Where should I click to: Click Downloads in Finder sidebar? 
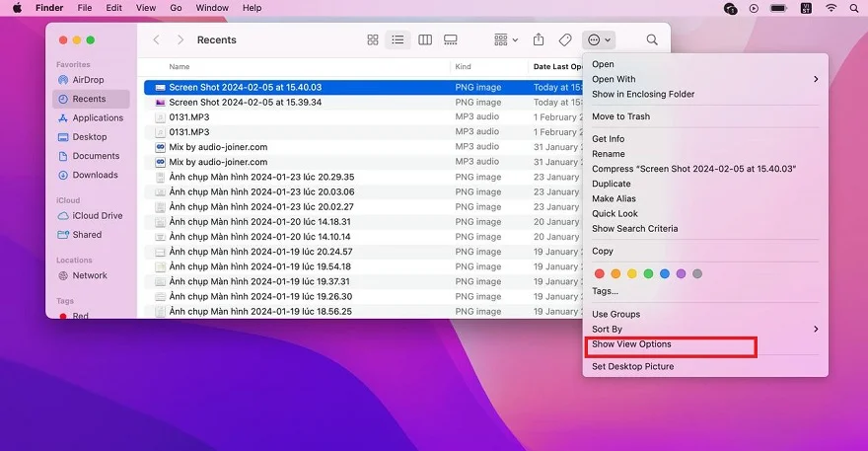coord(95,175)
